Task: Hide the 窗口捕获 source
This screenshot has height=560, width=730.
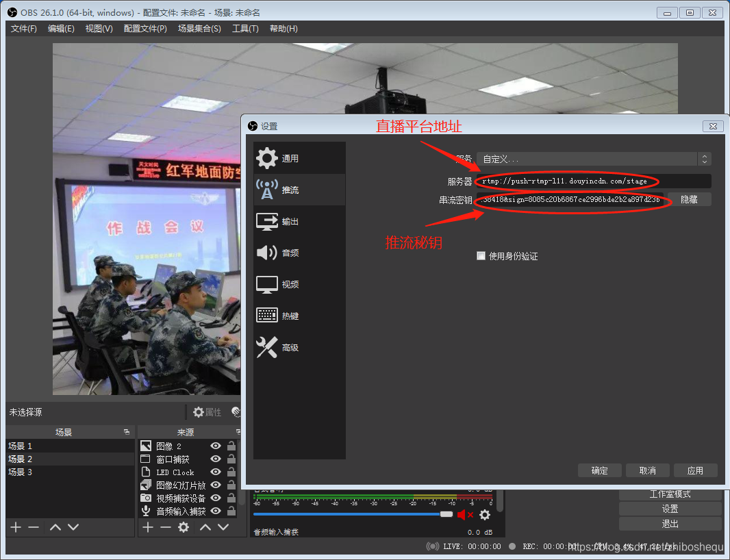Action: click(215, 459)
